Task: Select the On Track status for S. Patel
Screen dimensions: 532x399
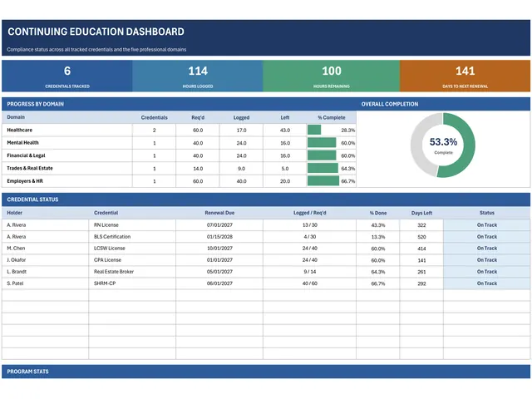Action: (487, 283)
